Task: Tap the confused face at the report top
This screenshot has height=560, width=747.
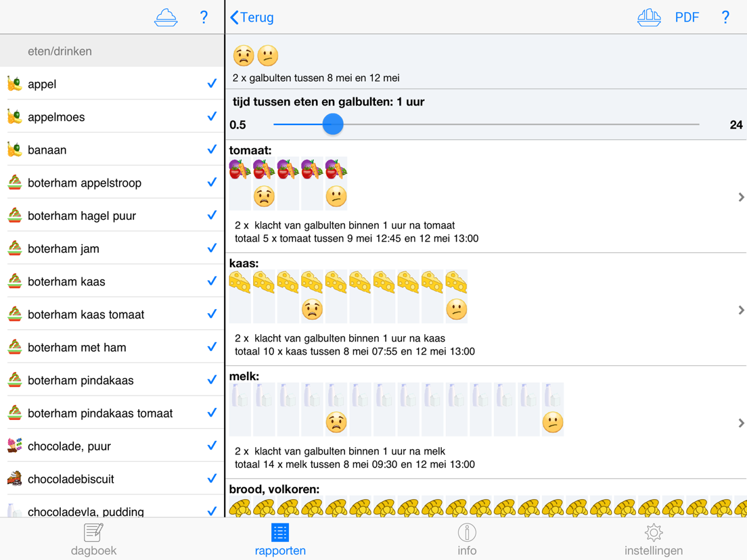Action: pyautogui.click(x=268, y=55)
